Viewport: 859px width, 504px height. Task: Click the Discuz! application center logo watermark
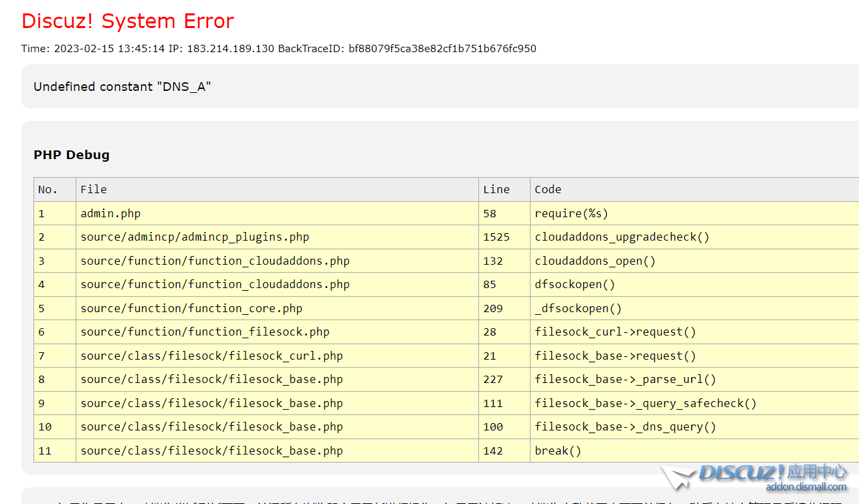coord(756,473)
